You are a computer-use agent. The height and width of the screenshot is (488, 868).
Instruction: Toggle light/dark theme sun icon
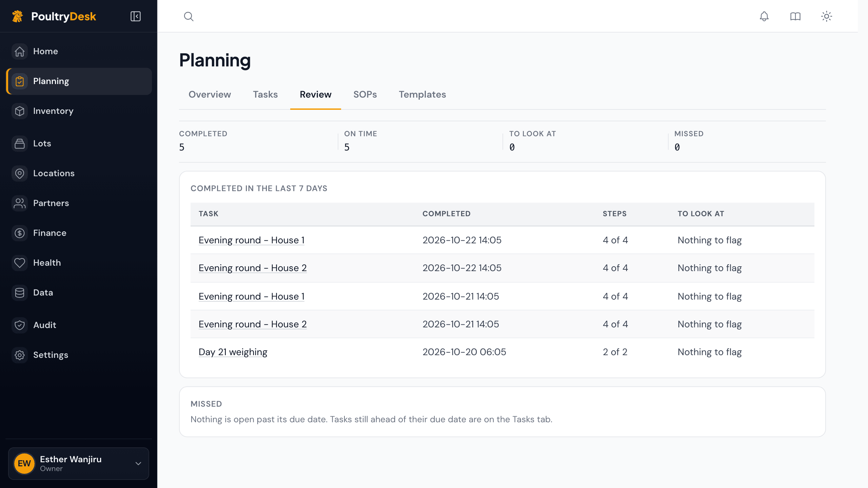coord(827,16)
